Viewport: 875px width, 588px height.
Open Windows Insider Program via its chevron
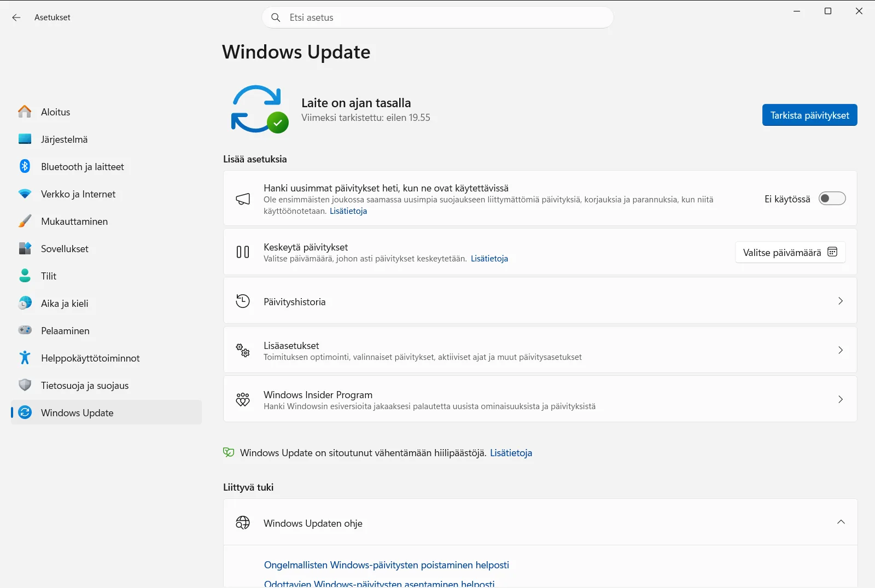click(x=841, y=399)
